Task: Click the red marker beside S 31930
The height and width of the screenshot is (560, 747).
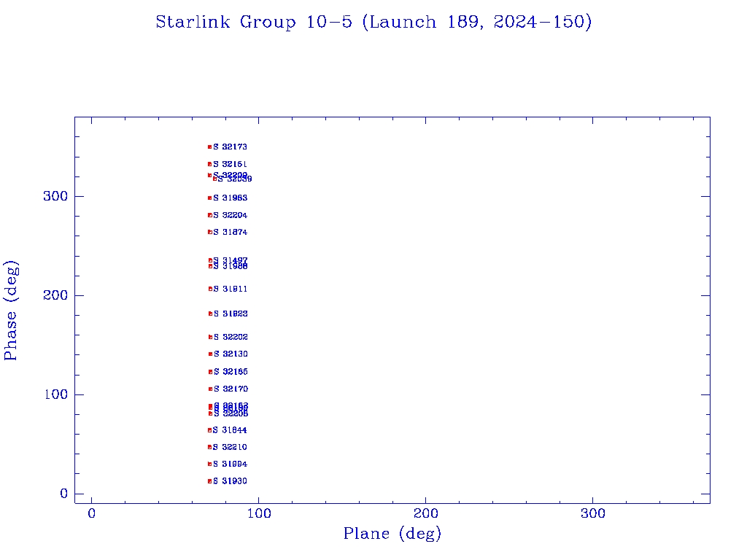Action: 209,481
